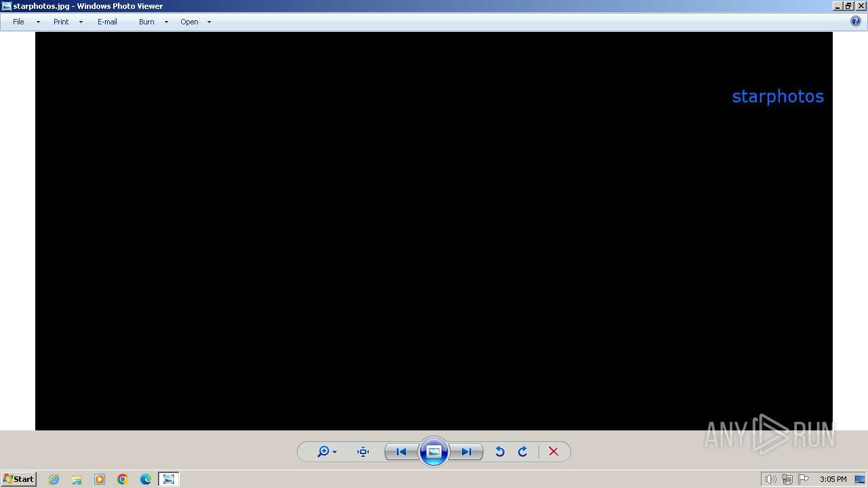The image size is (868, 488).
Task: Expand the Burn dropdown arrow
Action: (166, 22)
